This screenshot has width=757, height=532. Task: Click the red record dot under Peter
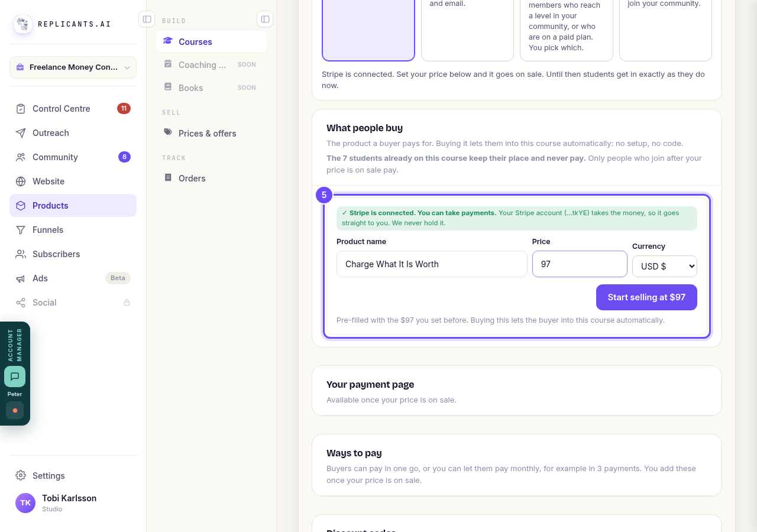coord(15,410)
